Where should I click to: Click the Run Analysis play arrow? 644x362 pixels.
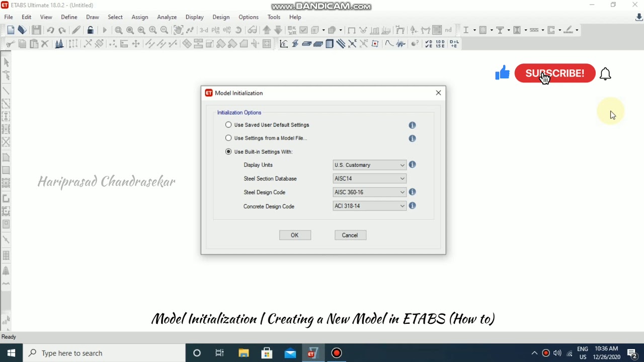tap(105, 30)
